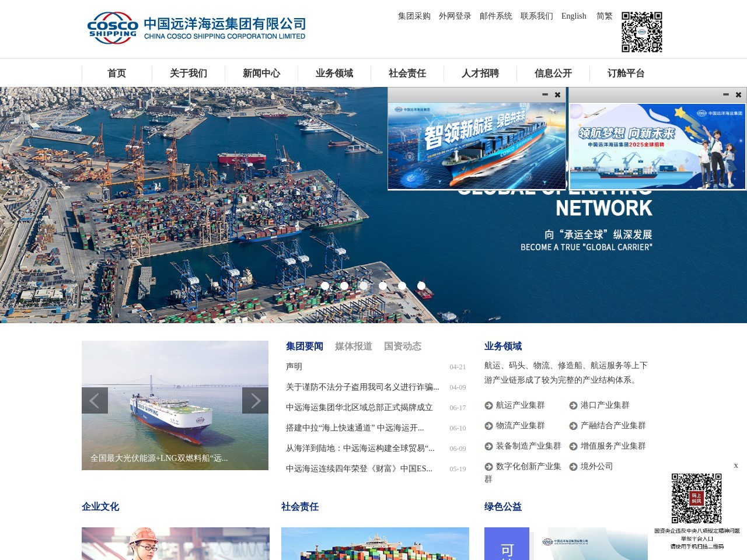The image size is (747, 560).
Task: Select the first banner carousel dot
Action: 325,286
